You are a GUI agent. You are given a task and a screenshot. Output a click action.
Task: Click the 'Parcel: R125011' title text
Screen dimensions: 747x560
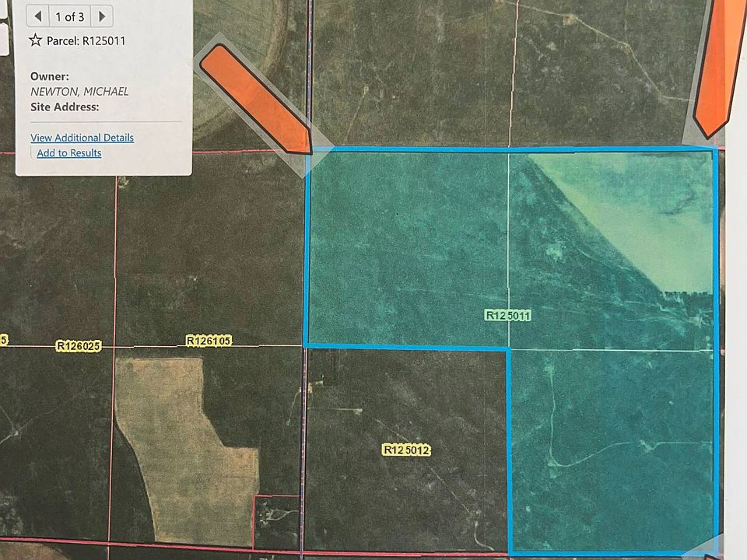click(x=86, y=41)
